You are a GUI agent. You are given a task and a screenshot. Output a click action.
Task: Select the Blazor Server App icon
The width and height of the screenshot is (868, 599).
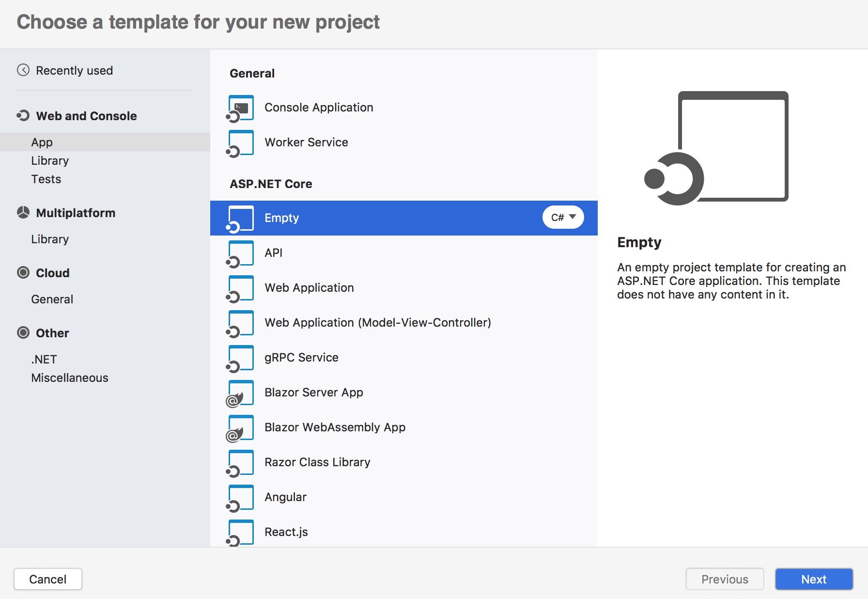(x=240, y=392)
